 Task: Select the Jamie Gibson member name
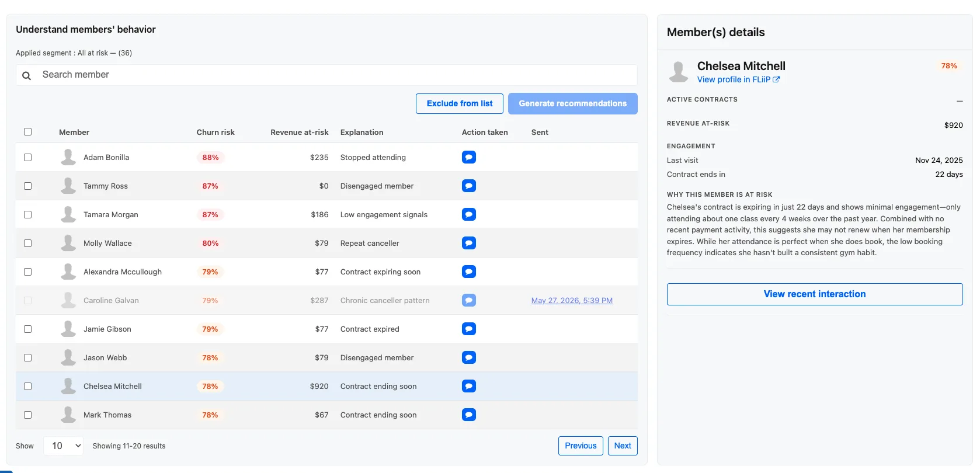[x=107, y=329]
